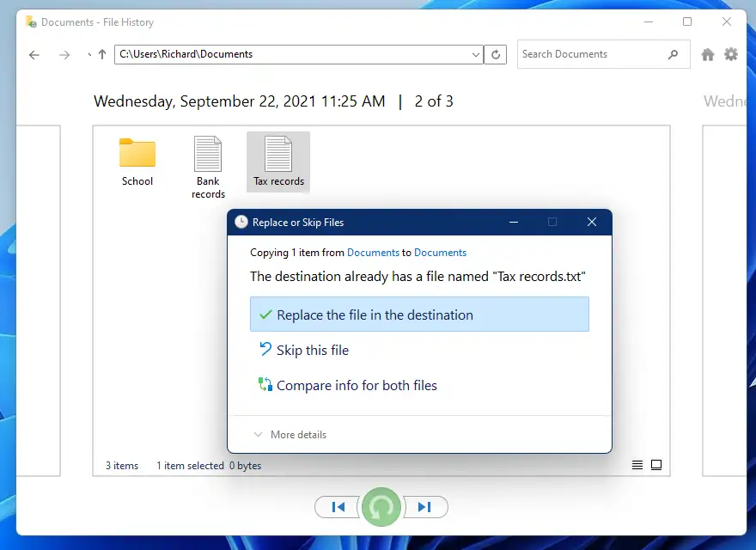Click the 3 items status text
This screenshot has height=550, width=756.
click(x=122, y=466)
